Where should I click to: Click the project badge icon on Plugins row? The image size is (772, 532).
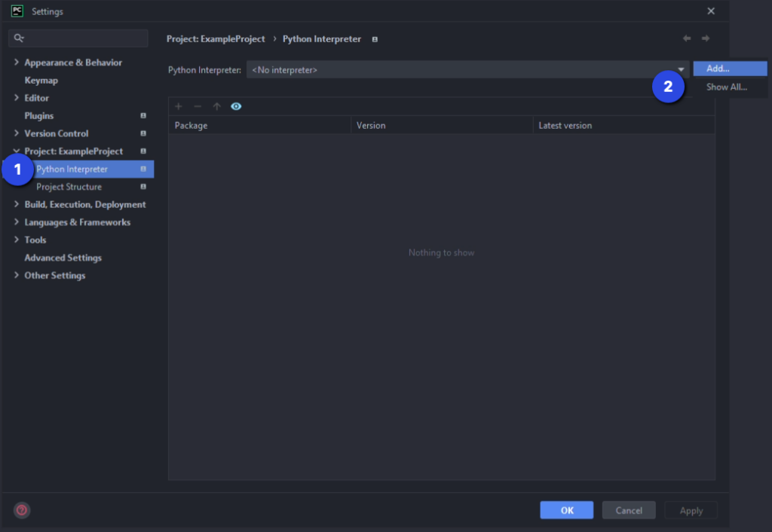(x=143, y=115)
